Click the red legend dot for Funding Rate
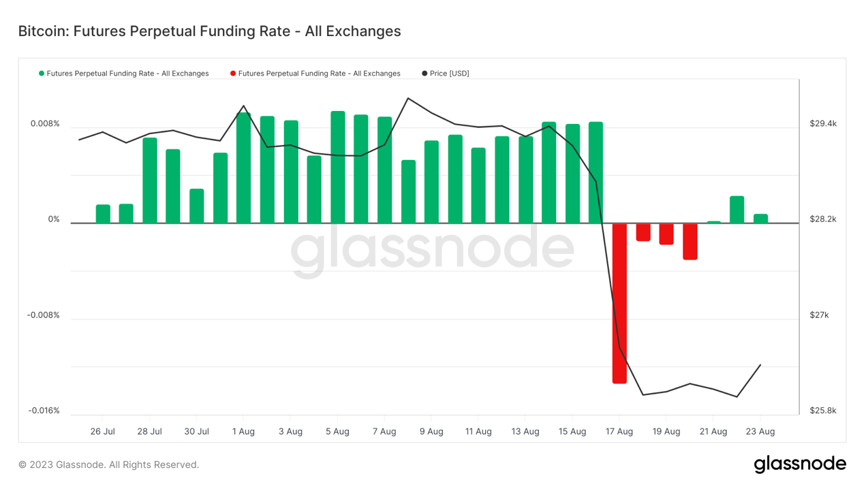The height and width of the screenshot is (487, 868). tap(233, 74)
